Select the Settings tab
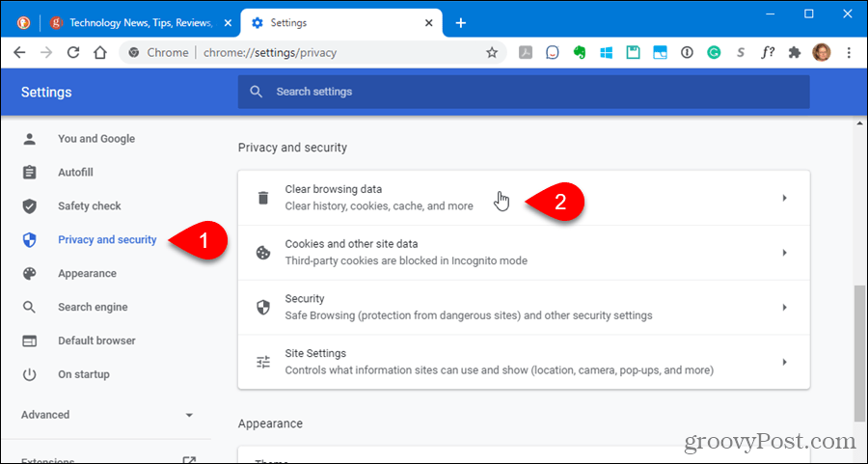 coord(341,23)
